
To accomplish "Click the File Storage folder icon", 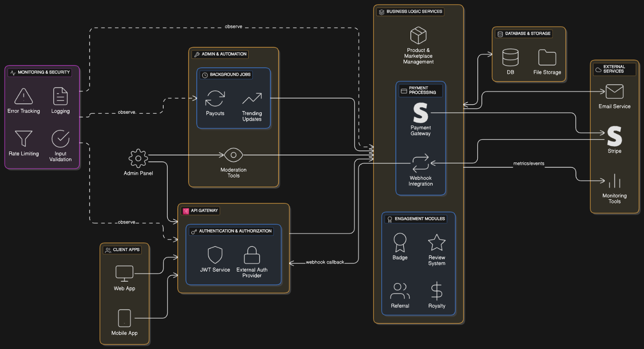I will [547, 58].
